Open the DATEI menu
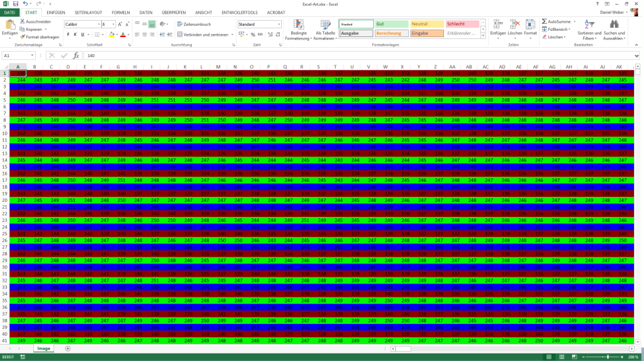 coord(10,12)
